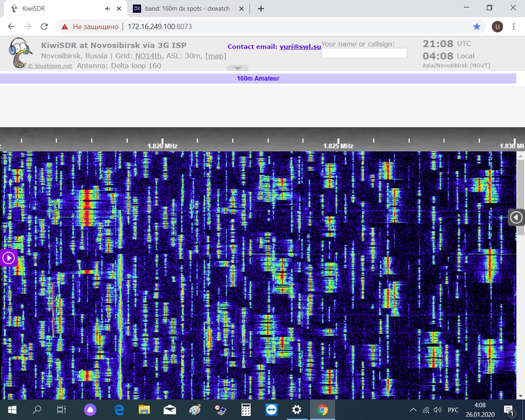Open the Chrome three-dot menu
Viewport: 525px width, 420px height.
coord(514,27)
